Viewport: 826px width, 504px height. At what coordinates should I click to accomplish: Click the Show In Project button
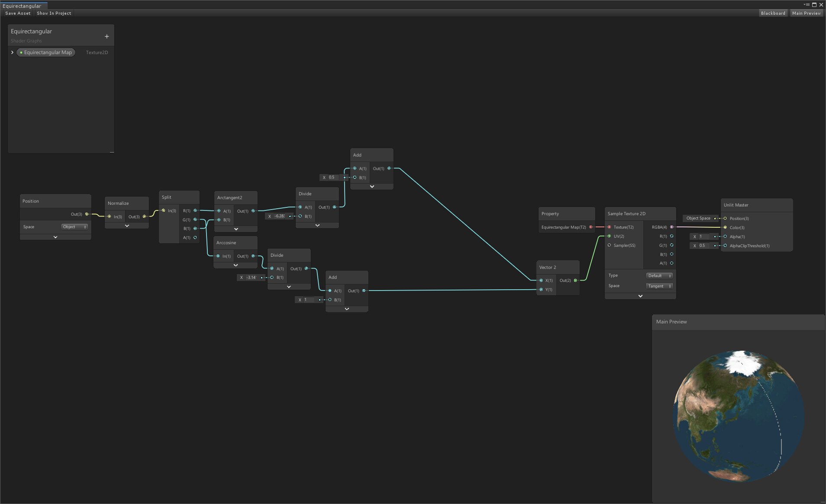click(x=54, y=13)
